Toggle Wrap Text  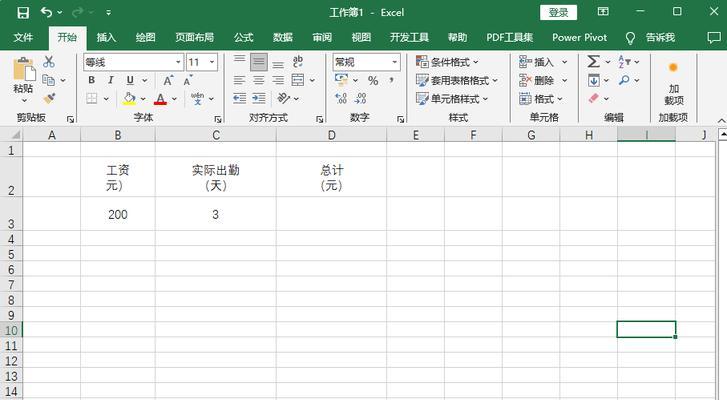298,61
